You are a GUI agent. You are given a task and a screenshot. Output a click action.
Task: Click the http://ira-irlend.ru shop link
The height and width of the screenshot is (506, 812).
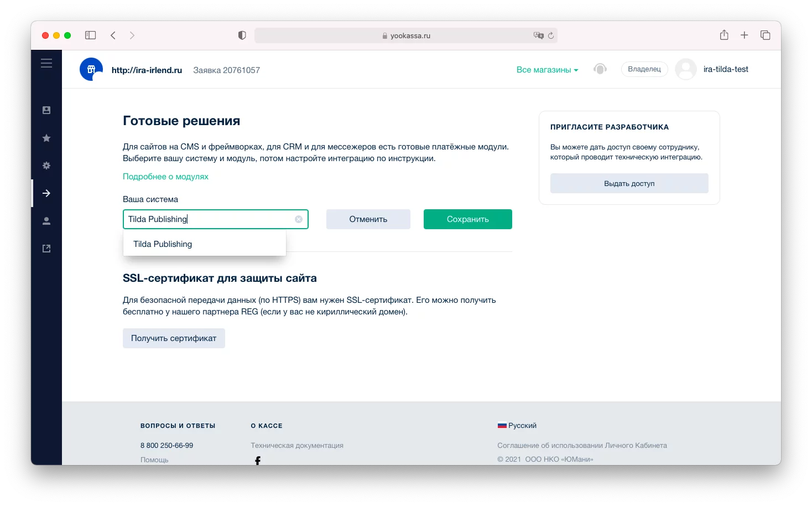[x=147, y=70]
